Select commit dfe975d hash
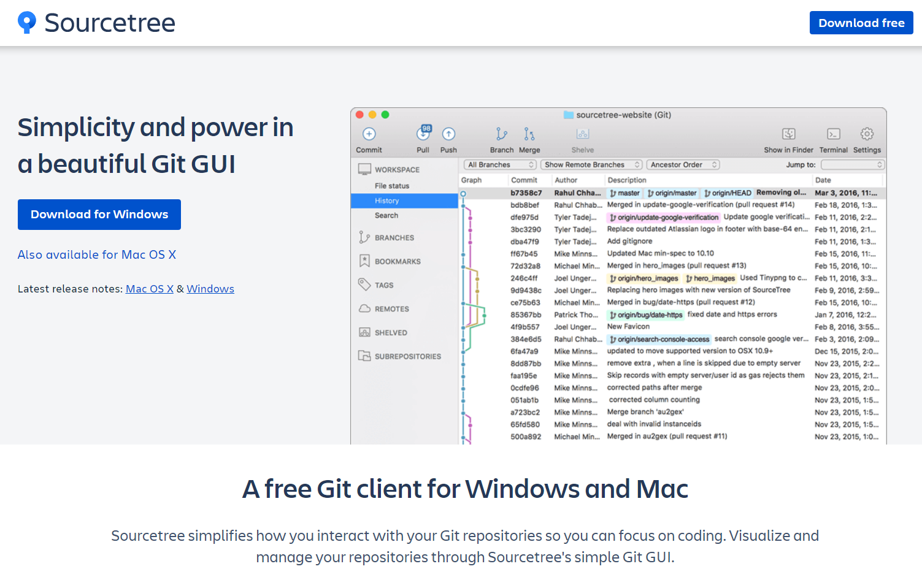This screenshot has height=588, width=922. (x=524, y=218)
